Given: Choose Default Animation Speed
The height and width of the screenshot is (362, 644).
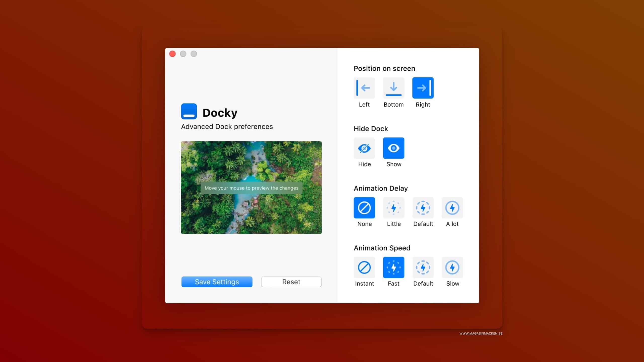Looking at the screenshot, I should [x=423, y=267].
